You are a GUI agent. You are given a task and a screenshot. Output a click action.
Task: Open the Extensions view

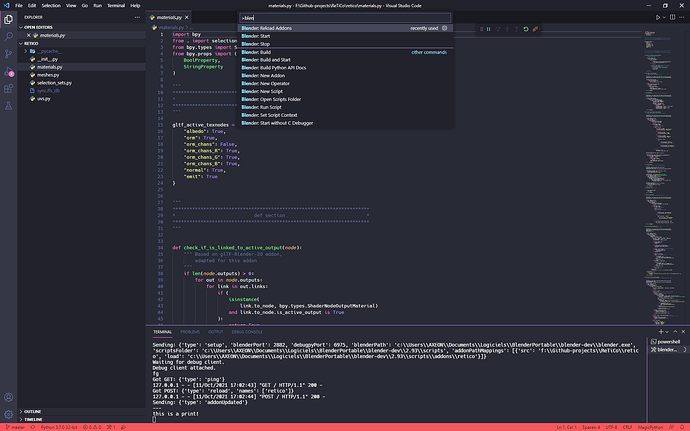8,88
